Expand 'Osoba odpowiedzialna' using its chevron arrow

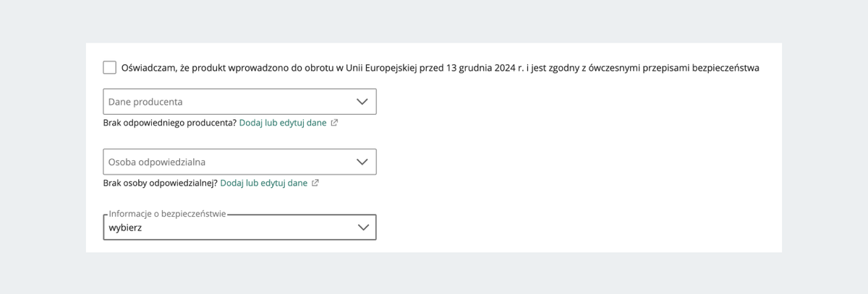pos(362,162)
